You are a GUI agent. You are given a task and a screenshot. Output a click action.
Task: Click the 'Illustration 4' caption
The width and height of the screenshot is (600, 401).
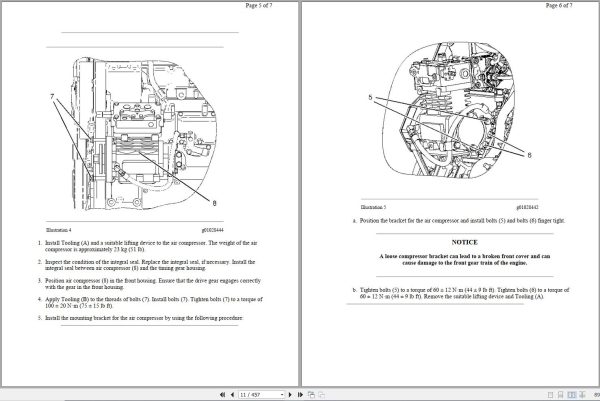59,230
